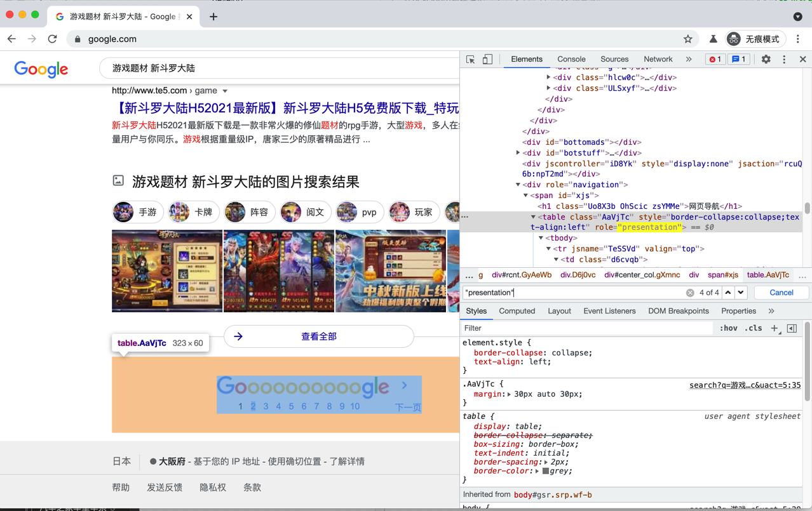Switch to Console tab

pyautogui.click(x=571, y=59)
